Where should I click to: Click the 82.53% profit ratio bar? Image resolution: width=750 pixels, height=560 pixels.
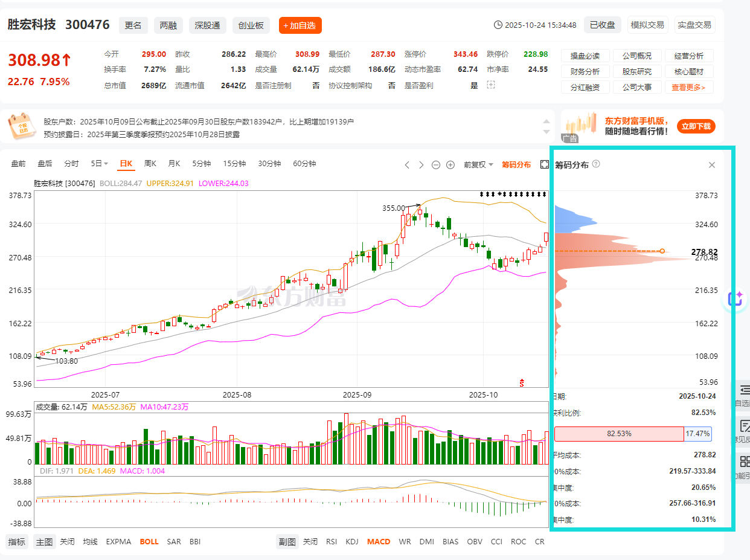pos(619,434)
